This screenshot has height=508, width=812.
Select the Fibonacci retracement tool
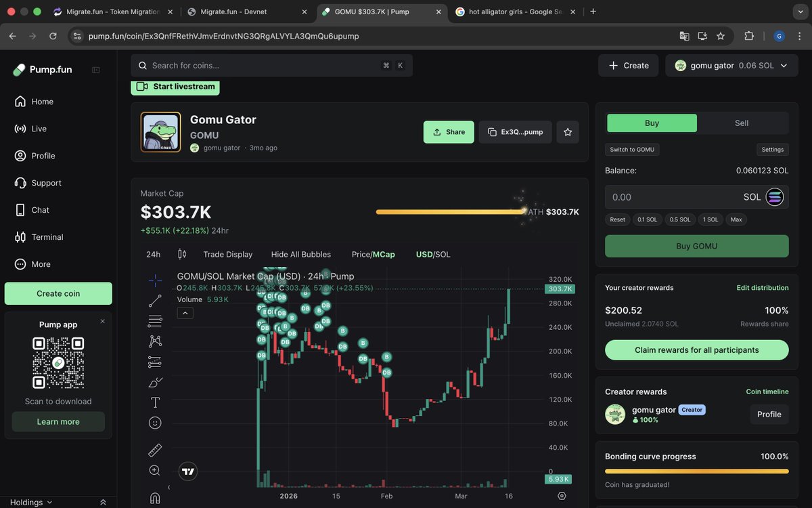coord(155,321)
